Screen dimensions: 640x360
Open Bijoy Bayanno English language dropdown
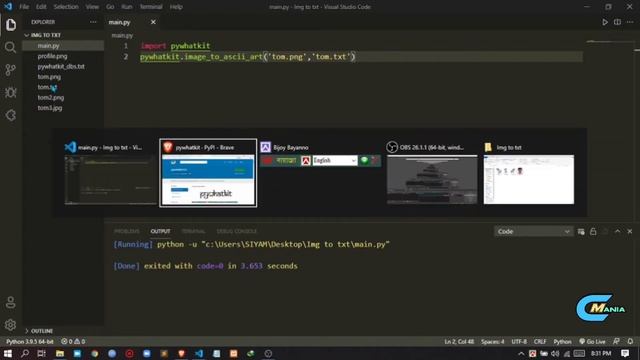click(x=335, y=160)
